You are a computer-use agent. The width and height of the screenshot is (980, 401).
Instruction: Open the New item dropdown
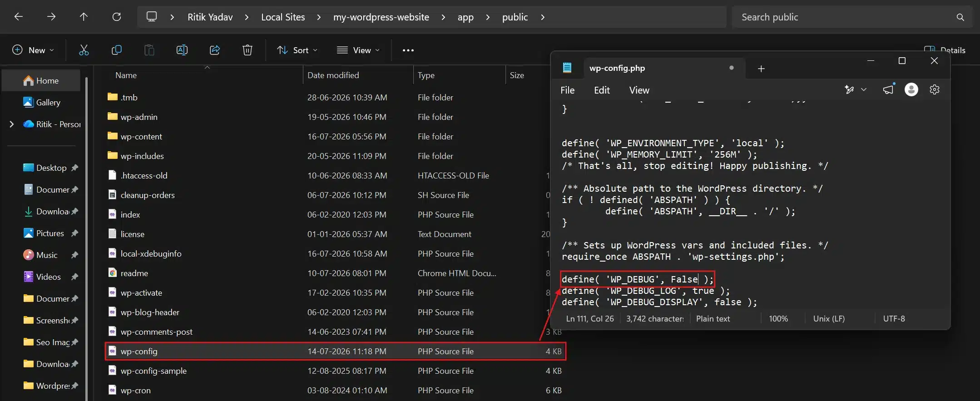pos(33,50)
